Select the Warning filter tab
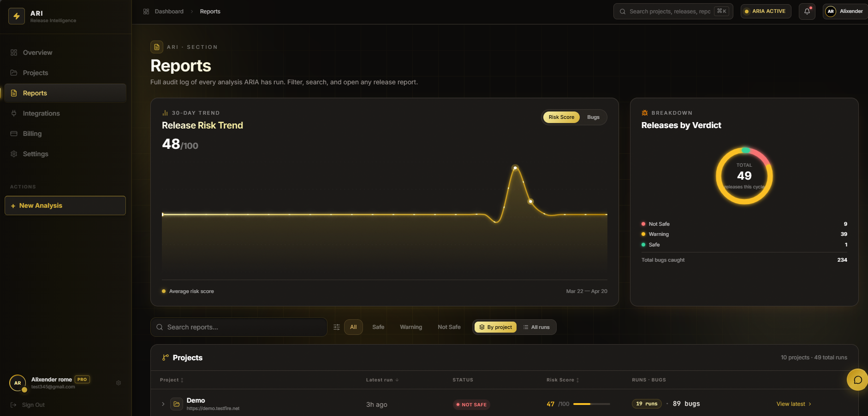Image resolution: width=868 pixels, height=416 pixels. [411, 327]
